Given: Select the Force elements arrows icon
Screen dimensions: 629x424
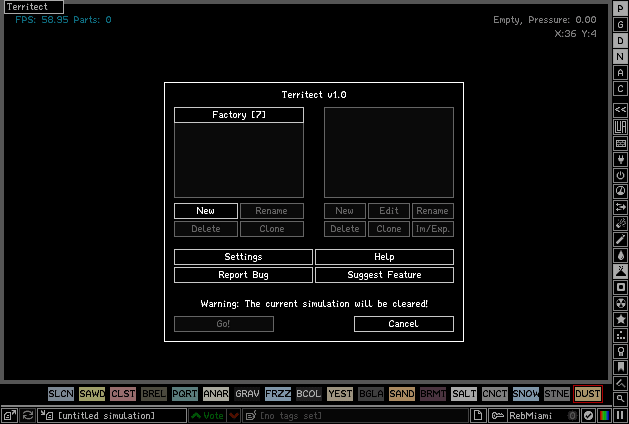Looking at the screenshot, I should tap(620, 207).
